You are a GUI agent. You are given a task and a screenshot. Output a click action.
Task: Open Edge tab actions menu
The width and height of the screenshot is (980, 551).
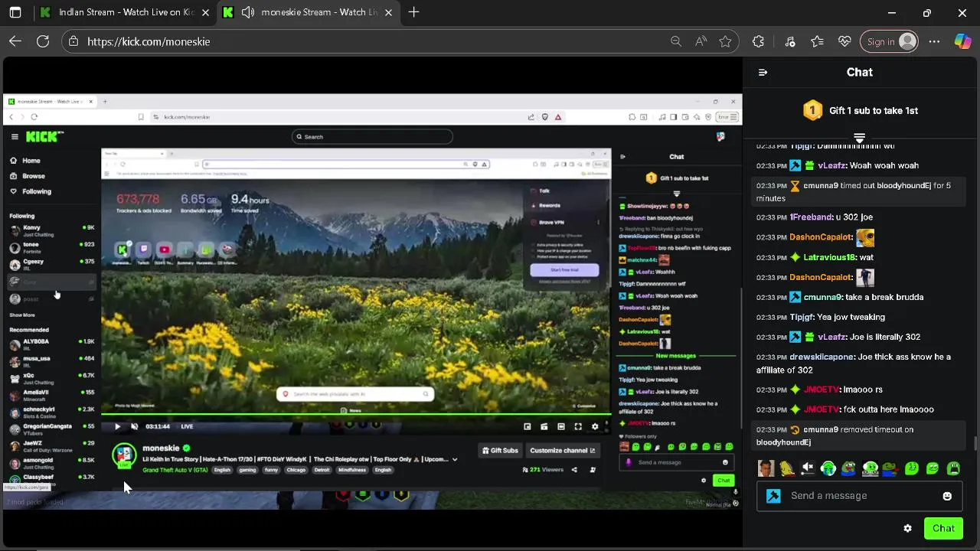(15, 12)
